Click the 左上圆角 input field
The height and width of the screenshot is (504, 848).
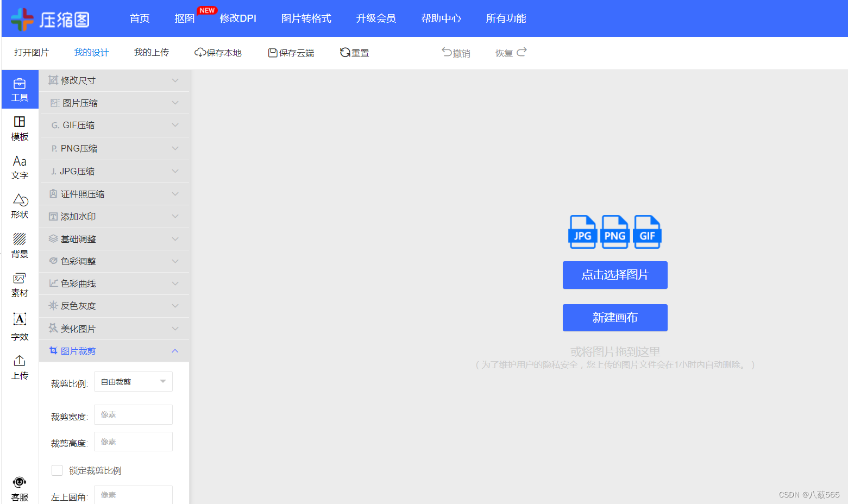[x=133, y=495]
